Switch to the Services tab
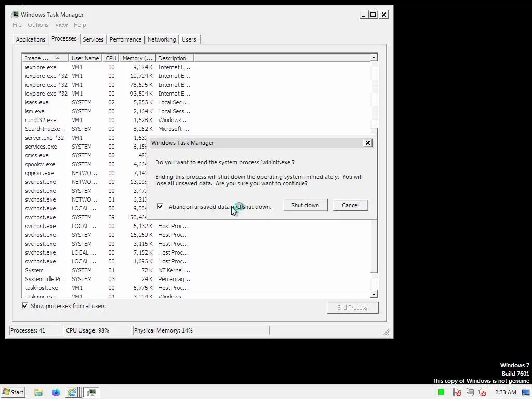Image resolution: width=532 pixels, height=399 pixels. pyautogui.click(x=93, y=39)
